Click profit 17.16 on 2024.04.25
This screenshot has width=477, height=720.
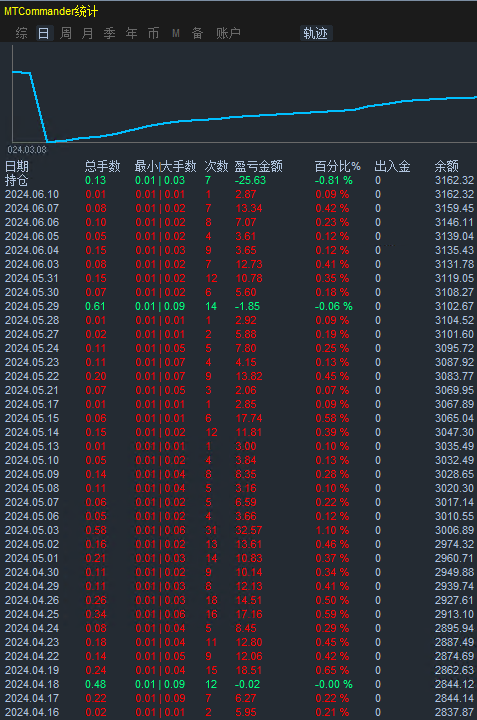coord(249,614)
